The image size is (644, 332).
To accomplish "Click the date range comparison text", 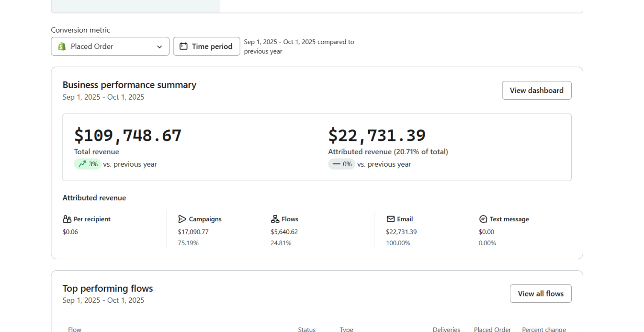I will tap(299, 46).
